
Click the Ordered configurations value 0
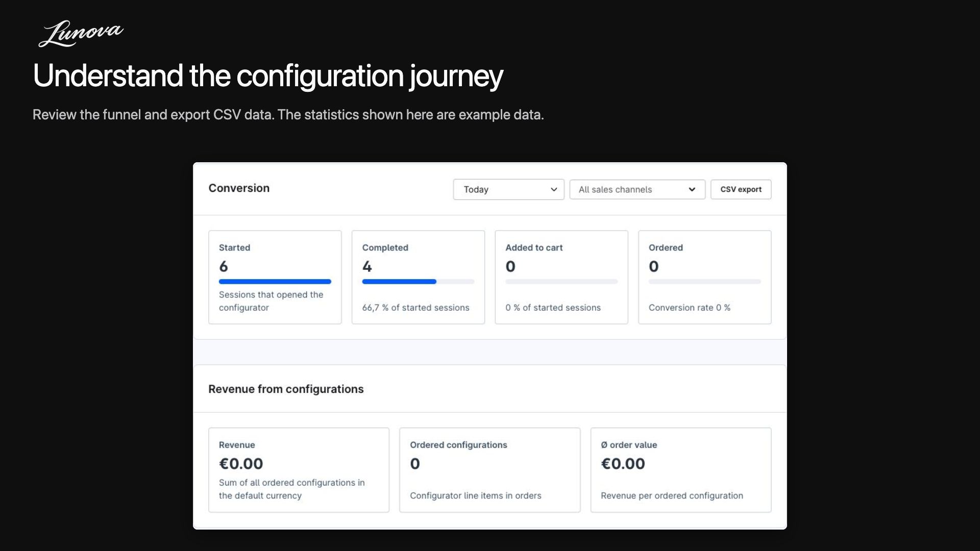point(415,464)
